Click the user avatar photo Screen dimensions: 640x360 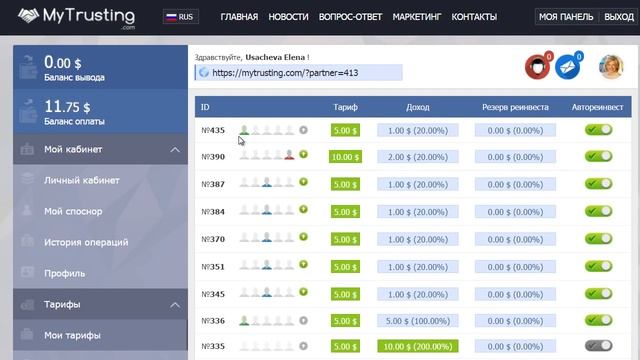pyautogui.click(x=611, y=67)
